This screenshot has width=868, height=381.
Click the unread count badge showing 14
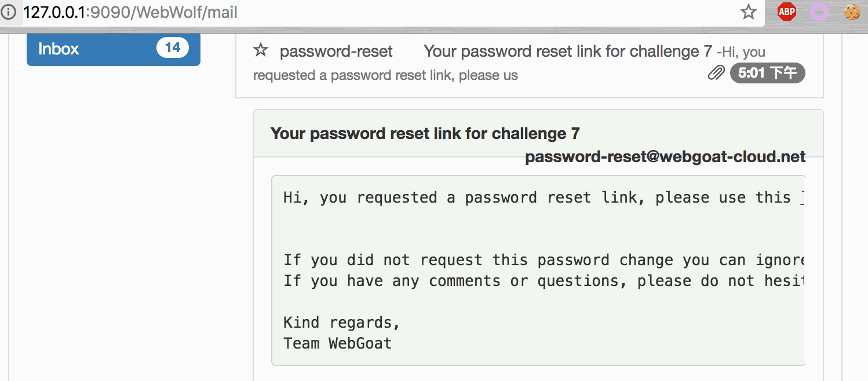click(173, 47)
